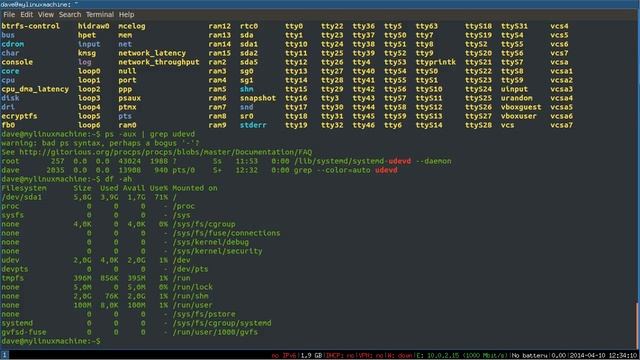Click the 'network_latency' entry
The image size is (640, 360).
[152, 53]
